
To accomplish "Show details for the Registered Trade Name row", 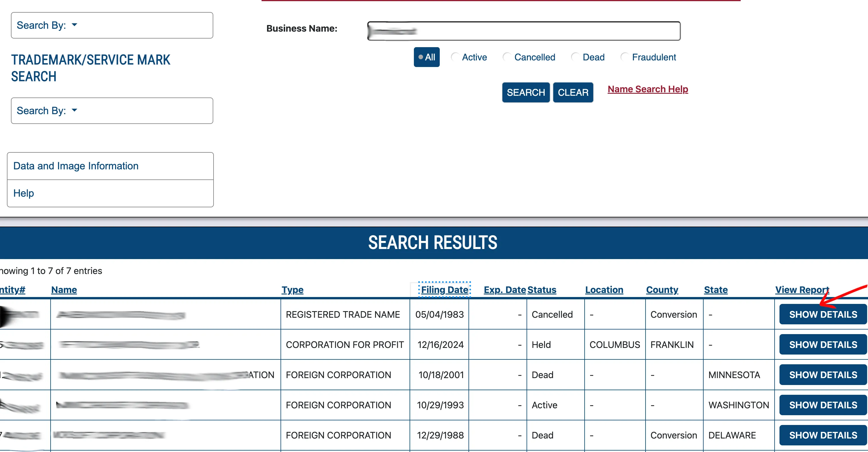I will 823,315.
